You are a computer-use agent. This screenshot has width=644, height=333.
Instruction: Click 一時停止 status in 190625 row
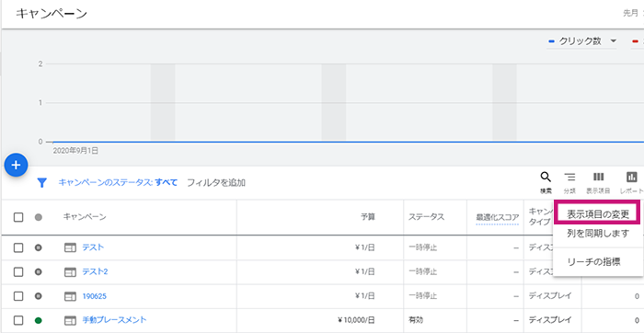pyautogui.click(x=422, y=296)
